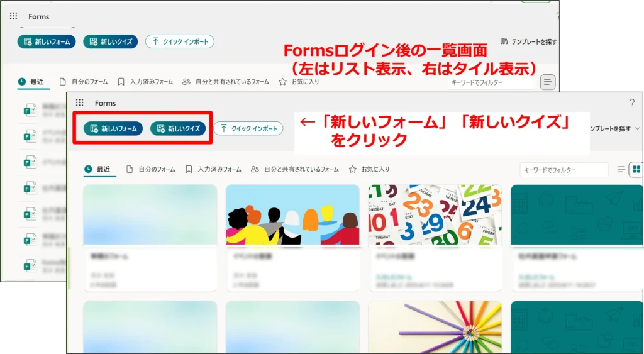This screenshot has height=354, width=644.
Task: Show お気に入り in the back window
Action: (299, 82)
